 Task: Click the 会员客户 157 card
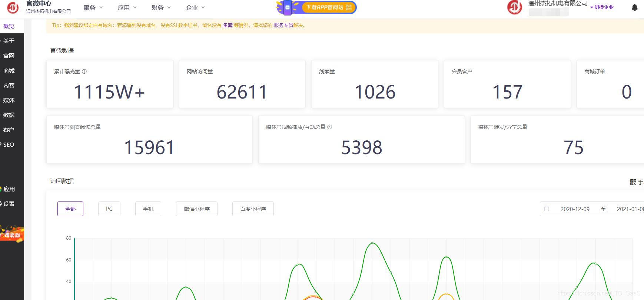pos(507,84)
